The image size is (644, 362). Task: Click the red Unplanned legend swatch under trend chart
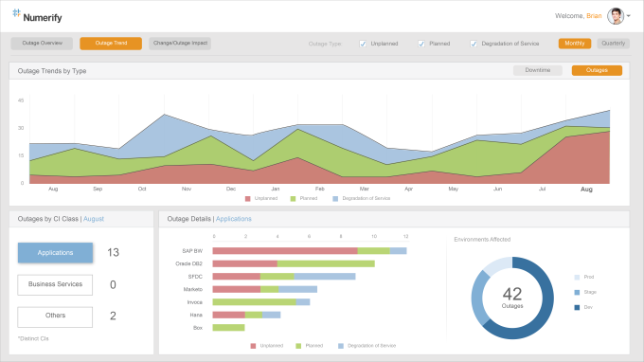click(x=248, y=199)
